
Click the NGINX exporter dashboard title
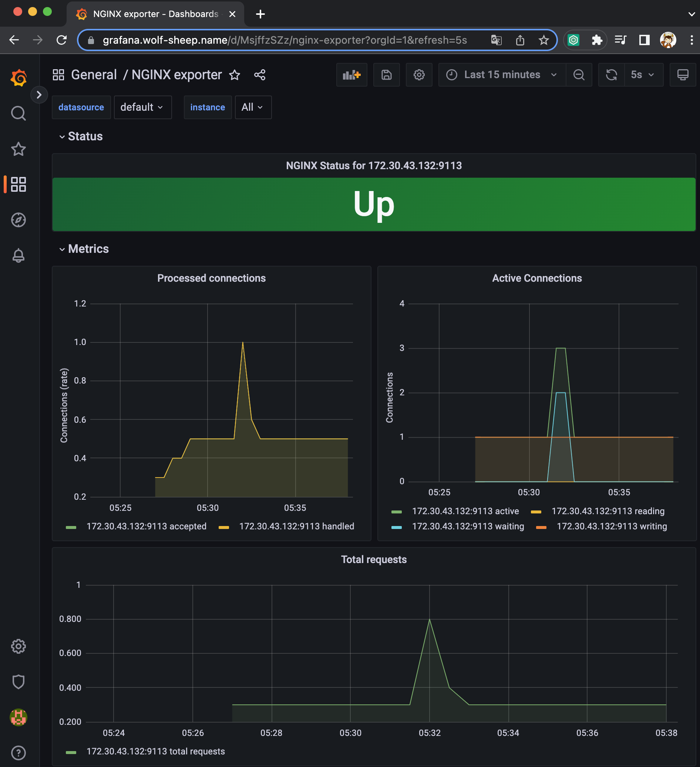pyautogui.click(x=176, y=74)
